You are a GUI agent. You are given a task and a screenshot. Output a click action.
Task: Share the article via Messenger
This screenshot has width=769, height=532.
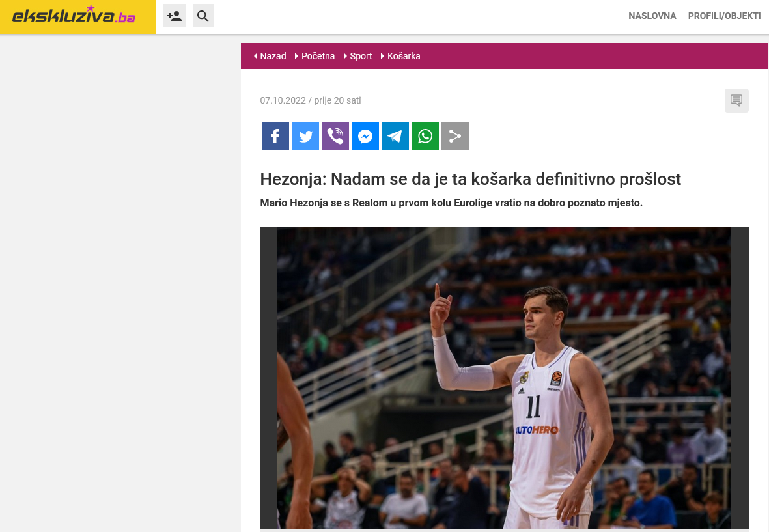click(x=365, y=136)
